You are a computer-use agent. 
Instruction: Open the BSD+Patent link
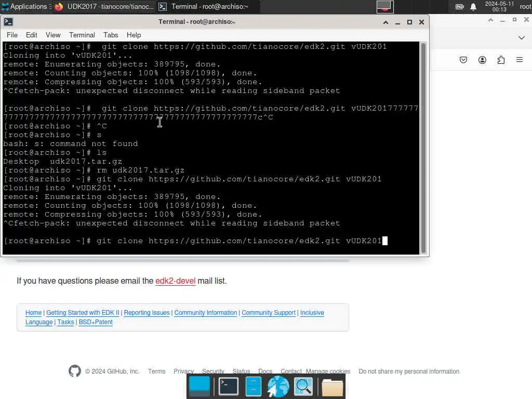click(96, 322)
